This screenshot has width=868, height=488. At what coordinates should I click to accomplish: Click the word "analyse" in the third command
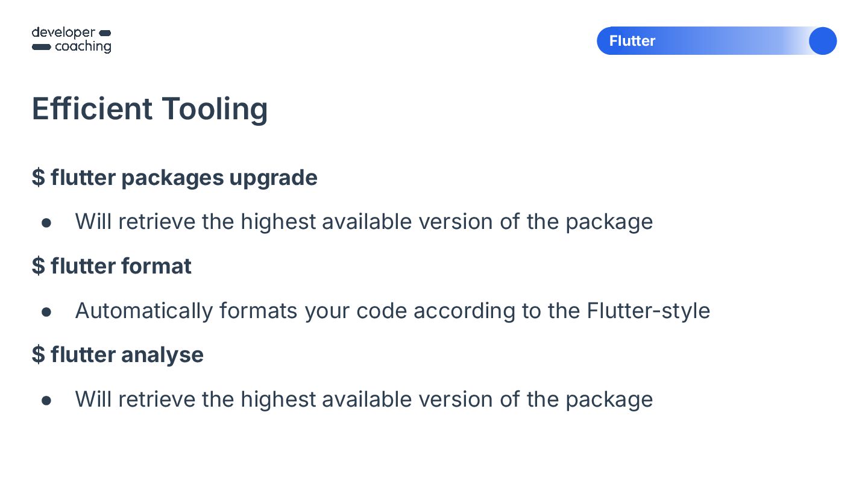tap(162, 355)
